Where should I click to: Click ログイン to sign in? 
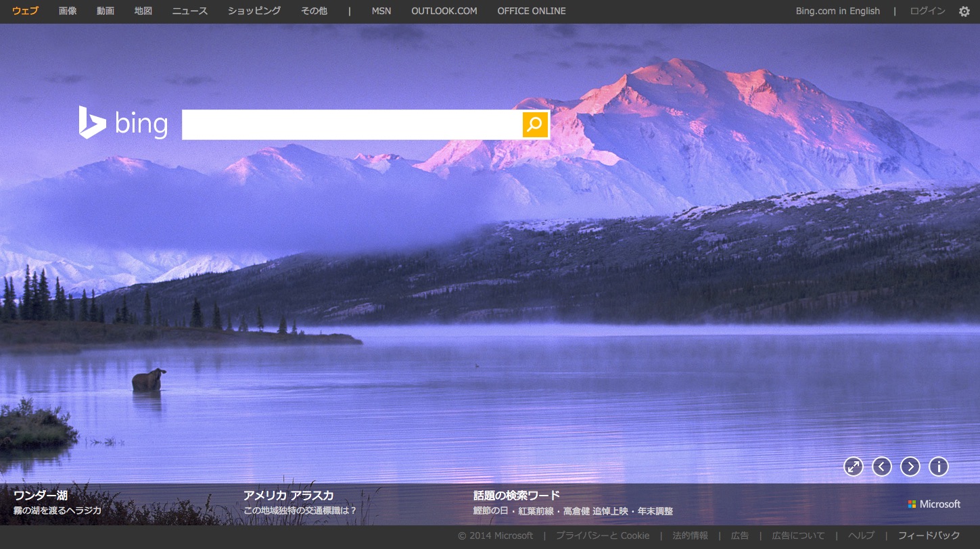pos(928,11)
